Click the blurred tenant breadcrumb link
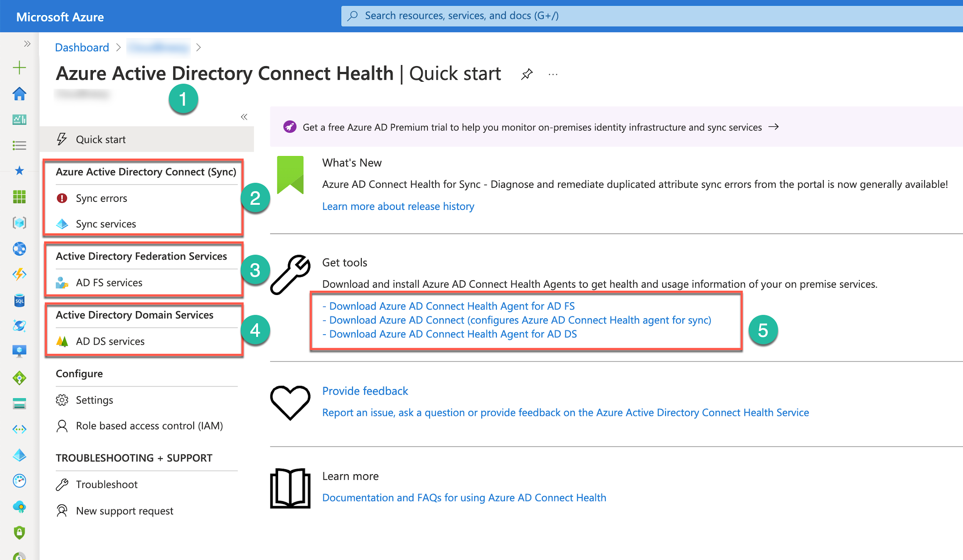The height and width of the screenshot is (560, 963). [x=158, y=47]
